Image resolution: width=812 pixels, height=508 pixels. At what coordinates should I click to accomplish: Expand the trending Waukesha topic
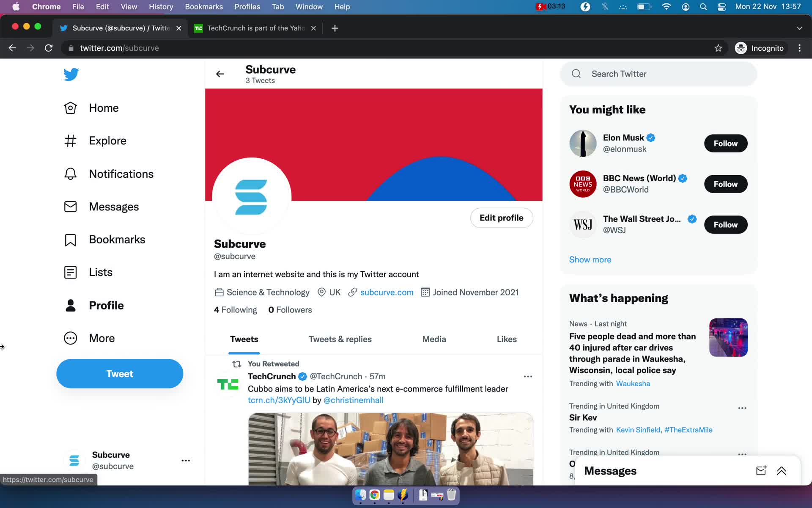tap(633, 384)
